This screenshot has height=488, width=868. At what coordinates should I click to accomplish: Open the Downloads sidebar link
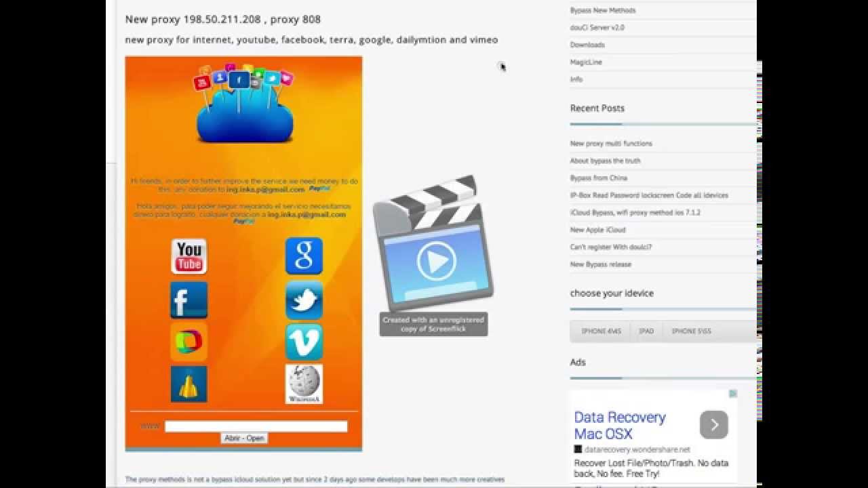point(587,45)
